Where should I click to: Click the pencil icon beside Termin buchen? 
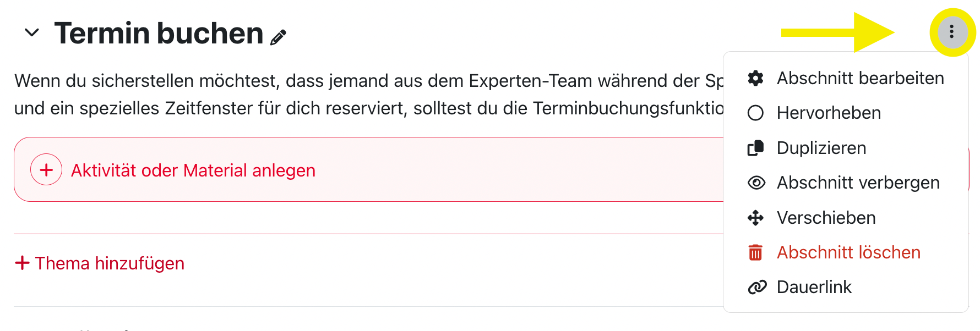278,37
